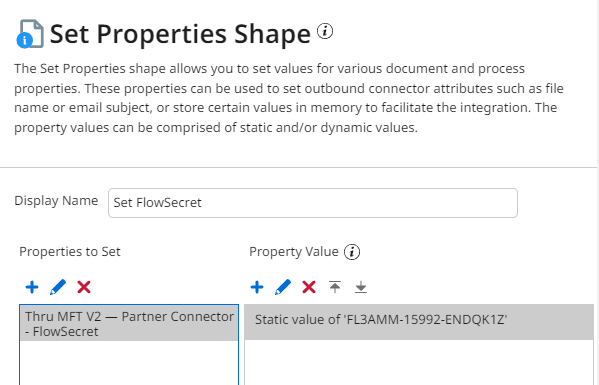This screenshot has height=385, width=599.
Task: Move the property value to the top
Action: coord(335,287)
